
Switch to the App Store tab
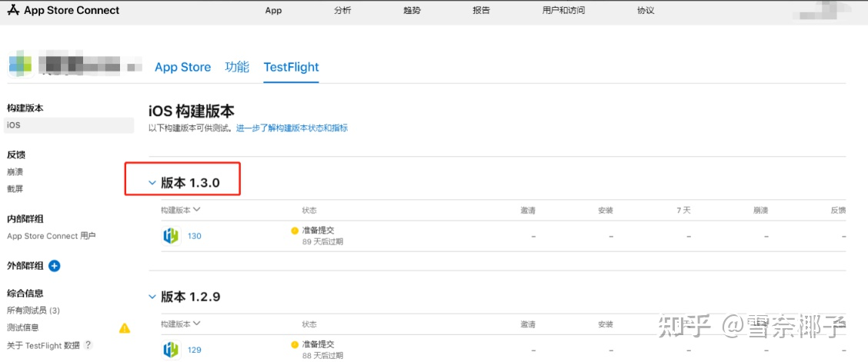pyautogui.click(x=182, y=68)
